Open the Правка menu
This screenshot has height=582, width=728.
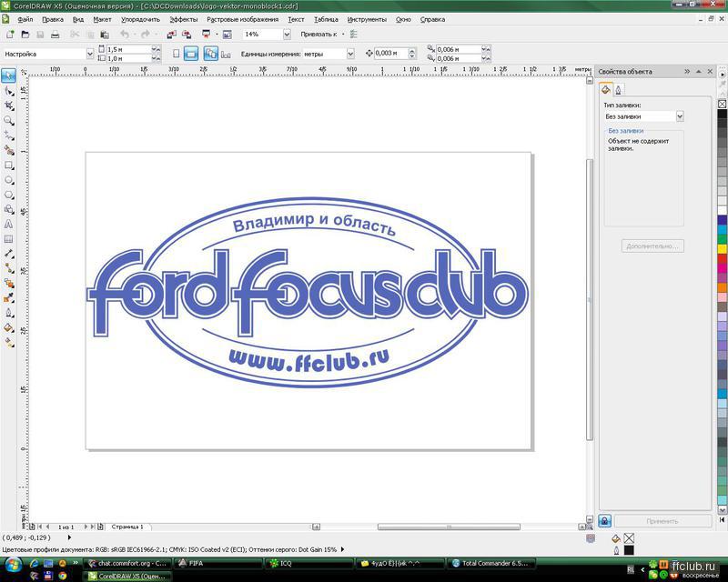pyautogui.click(x=53, y=19)
